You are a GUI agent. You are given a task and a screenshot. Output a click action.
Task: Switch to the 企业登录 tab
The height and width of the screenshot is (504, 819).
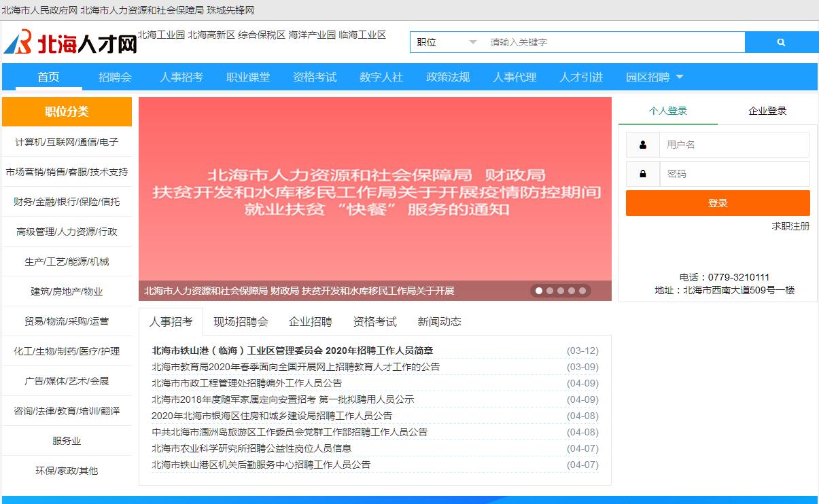click(767, 111)
